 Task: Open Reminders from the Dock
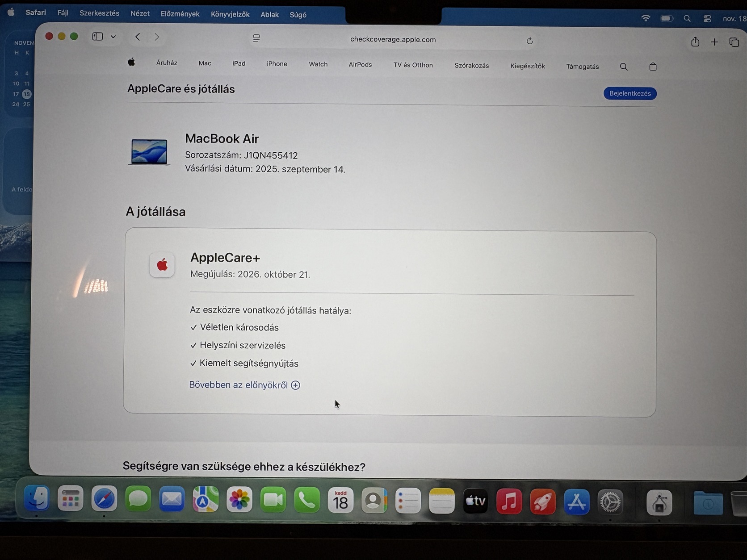(408, 501)
